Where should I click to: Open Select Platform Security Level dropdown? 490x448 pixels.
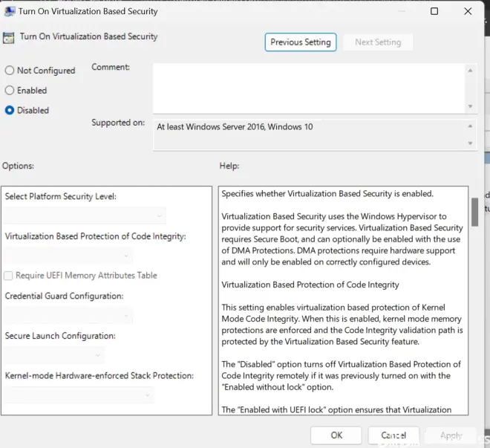point(85,215)
